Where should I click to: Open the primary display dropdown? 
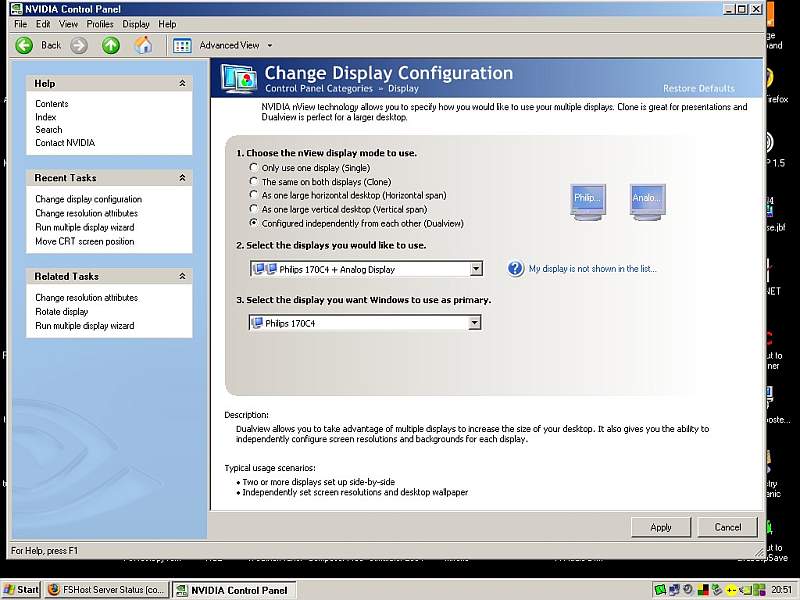pyautogui.click(x=475, y=323)
